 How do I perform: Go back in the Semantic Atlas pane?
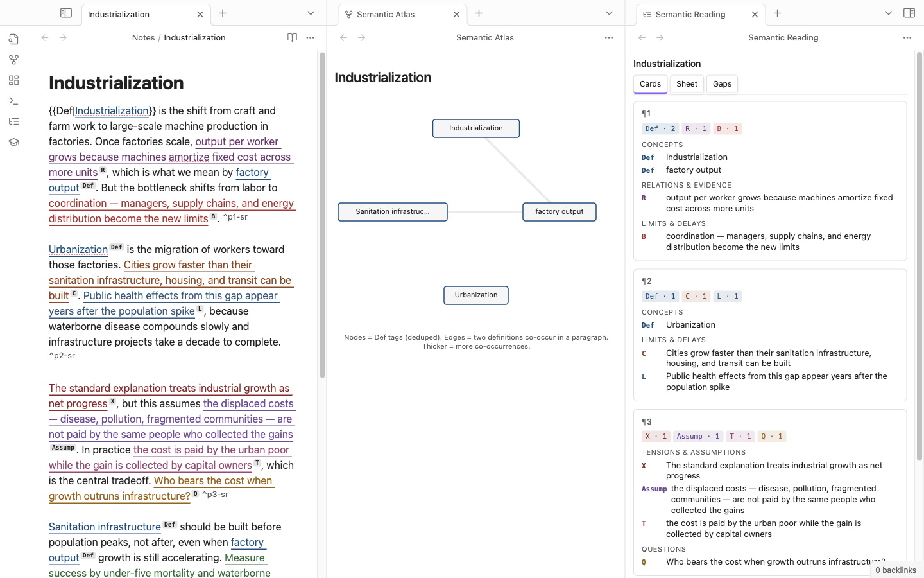click(x=344, y=38)
